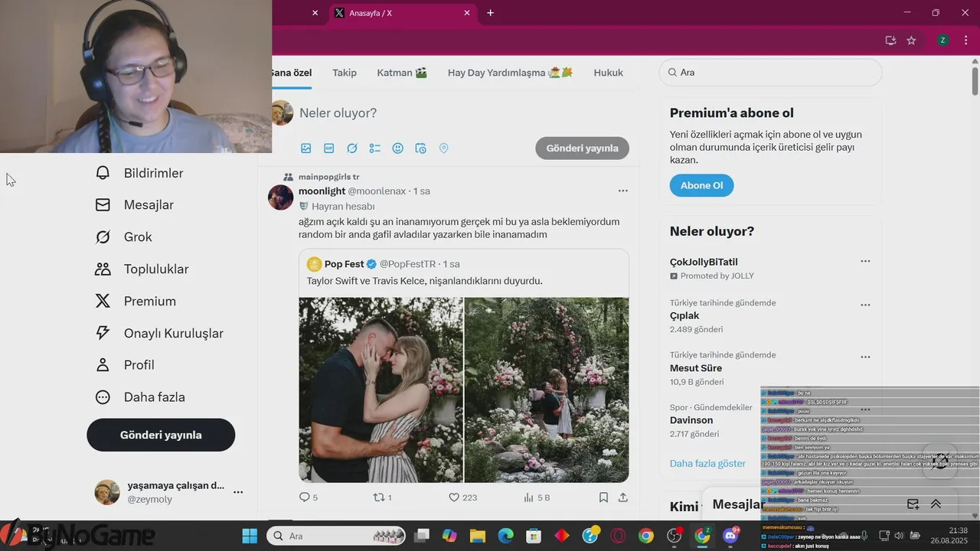980x551 pixels.
Task: Click the Grok enhance icon in composer
Action: [352, 148]
